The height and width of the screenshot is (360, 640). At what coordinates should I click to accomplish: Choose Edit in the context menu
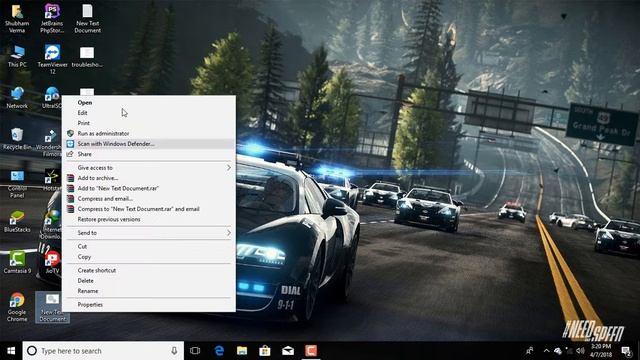[149, 113]
